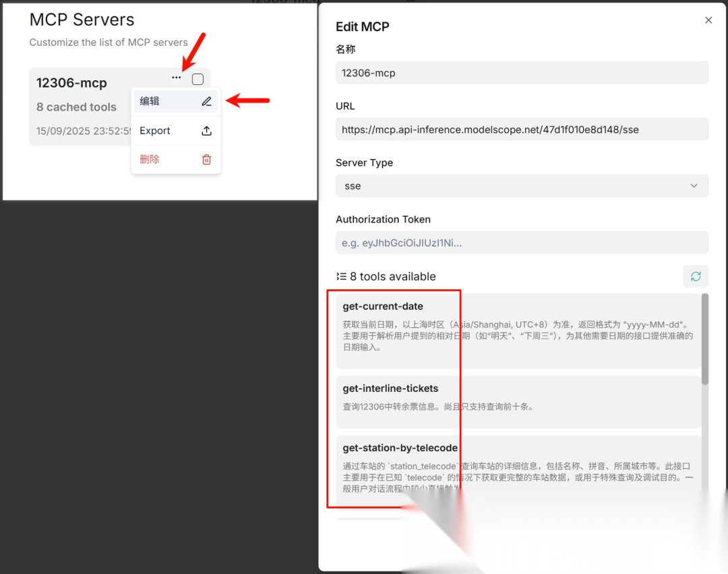Click the list icon beside 8 tools available
Image resolution: width=728 pixels, height=574 pixels.
(341, 277)
